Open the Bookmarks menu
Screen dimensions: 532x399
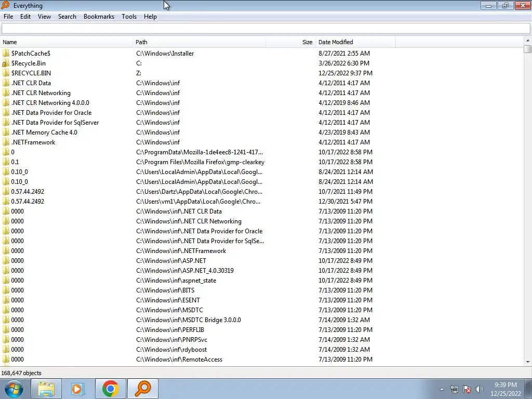[x=99, y=17]
